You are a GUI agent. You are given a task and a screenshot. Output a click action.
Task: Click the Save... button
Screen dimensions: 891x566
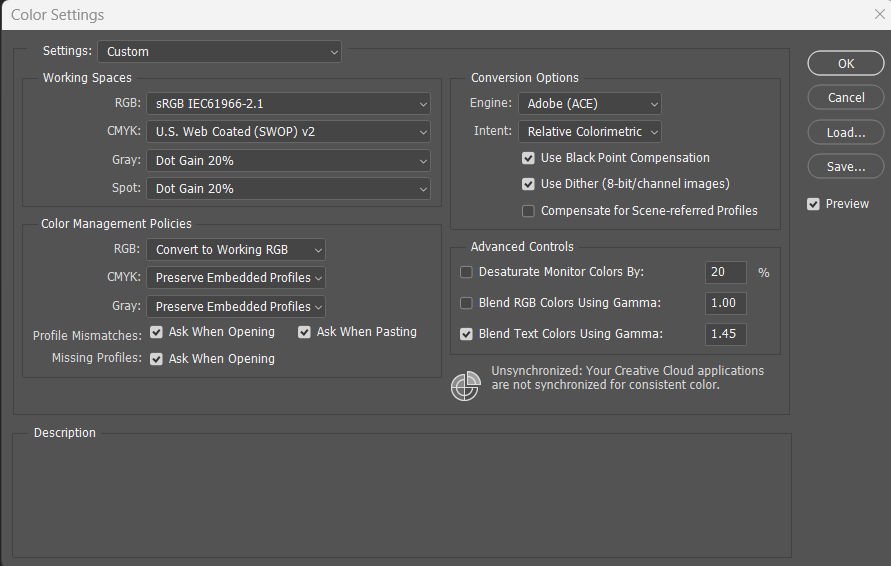coord(846,166)
